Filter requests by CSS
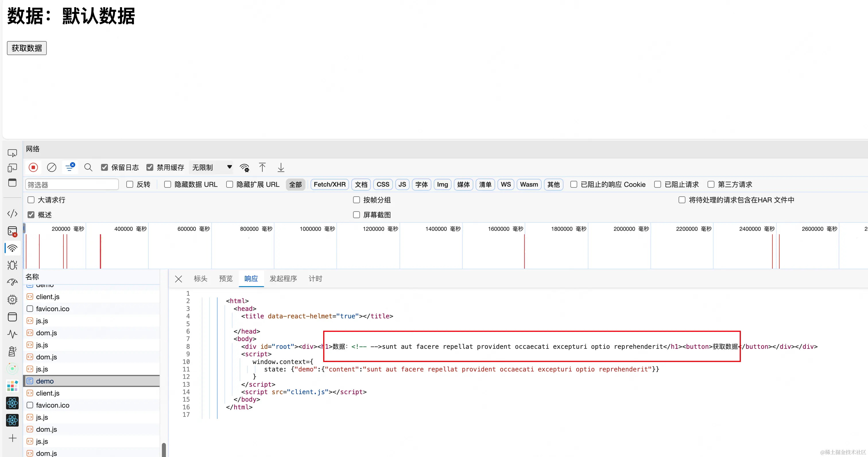This screenshot has width=868, height=457. pyautogui.click(x=383, y=185)
